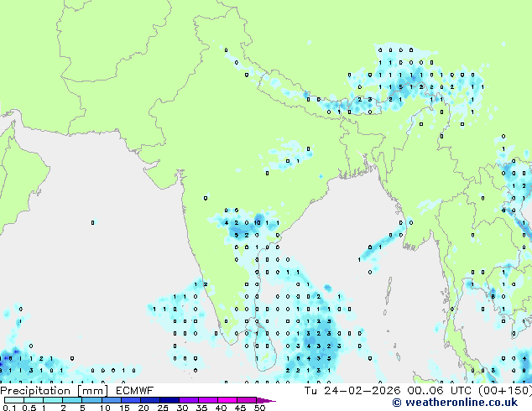Click the '0.5' legend scale label
This screenshot has height=411, width=532.
point(29,408)
